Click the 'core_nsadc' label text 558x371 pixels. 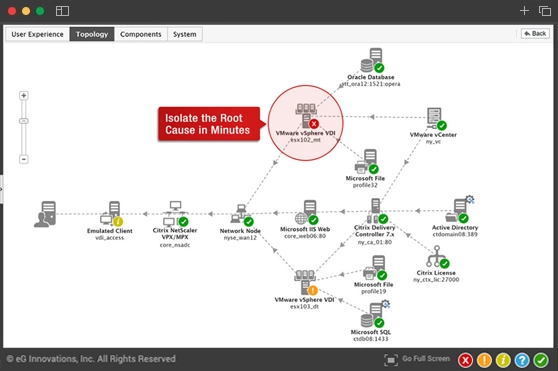pos(175,245)
